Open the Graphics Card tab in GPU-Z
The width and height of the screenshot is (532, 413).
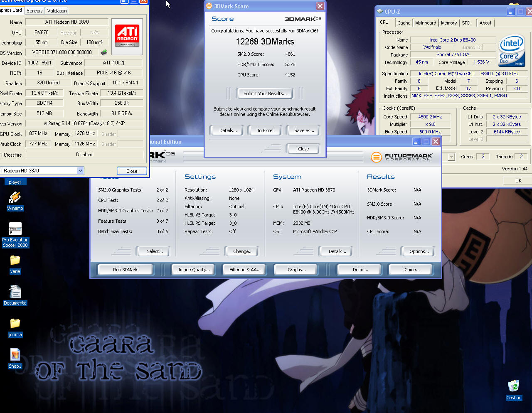click(x=11, y=10)
